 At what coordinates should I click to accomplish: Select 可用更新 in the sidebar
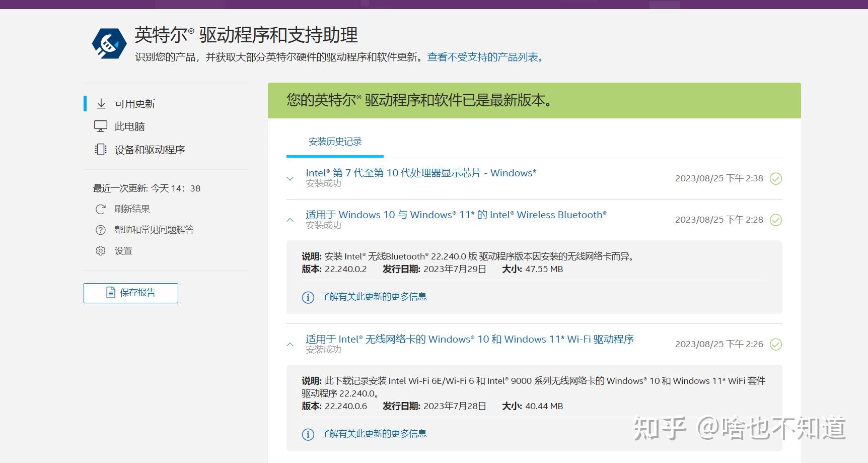pos(135,104)
